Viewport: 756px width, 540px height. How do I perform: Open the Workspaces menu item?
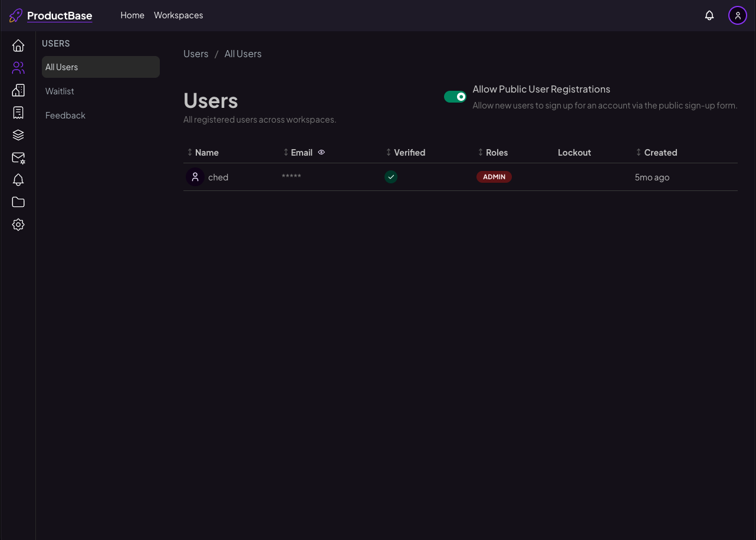pyautogui.click(x=179, y=15)
